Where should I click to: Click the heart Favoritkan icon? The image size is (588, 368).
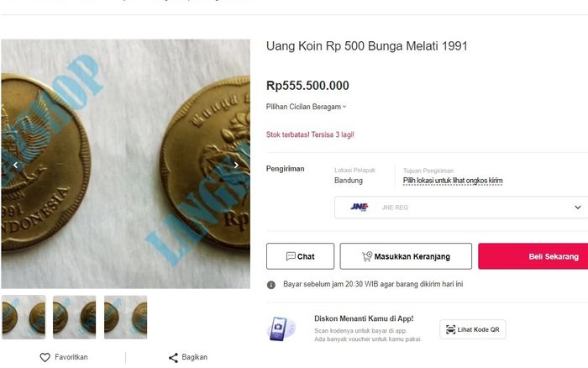click(45, 357)
